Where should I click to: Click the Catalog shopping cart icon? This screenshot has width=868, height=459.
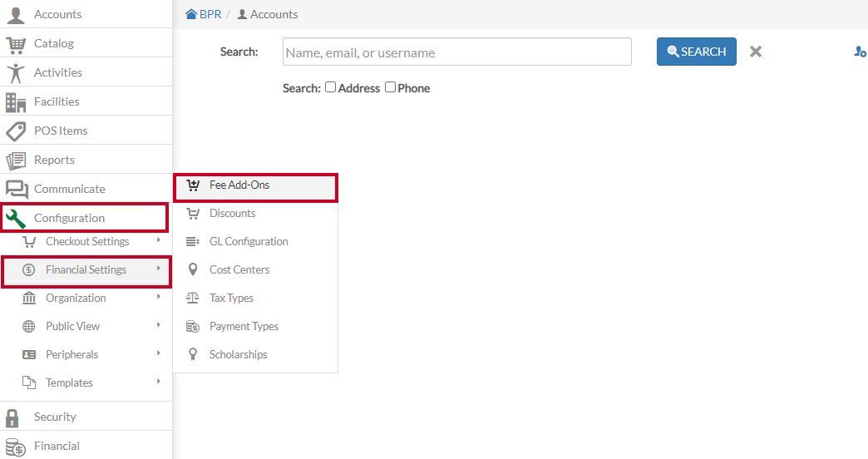16,44
